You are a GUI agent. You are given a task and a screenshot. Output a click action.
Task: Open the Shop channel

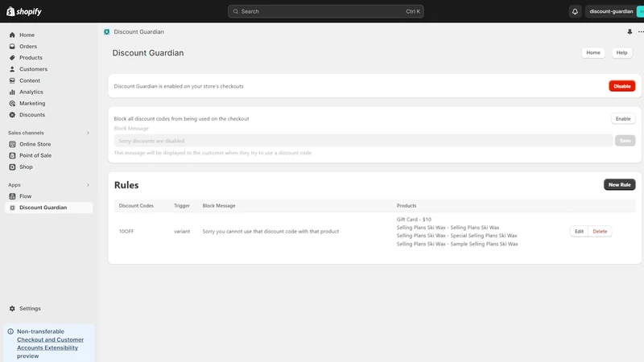(26, 167)
